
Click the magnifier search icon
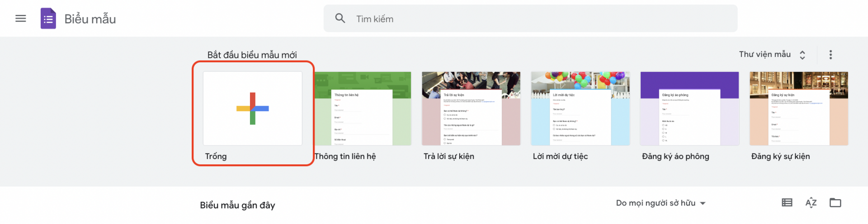point(340,19)
